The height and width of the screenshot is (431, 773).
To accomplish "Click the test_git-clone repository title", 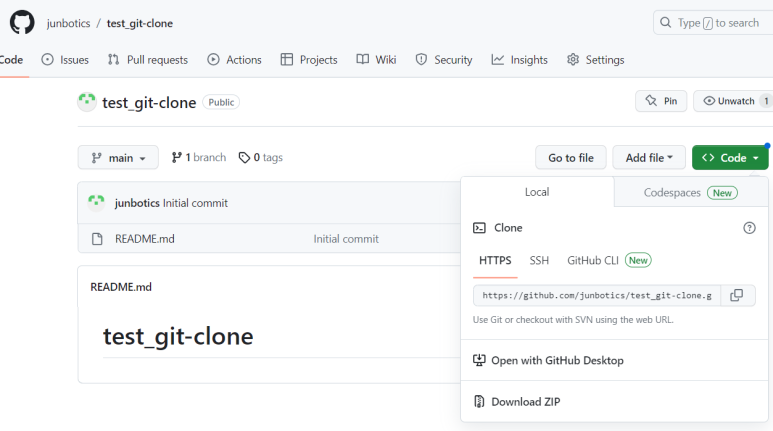I will tap(149, 103).
